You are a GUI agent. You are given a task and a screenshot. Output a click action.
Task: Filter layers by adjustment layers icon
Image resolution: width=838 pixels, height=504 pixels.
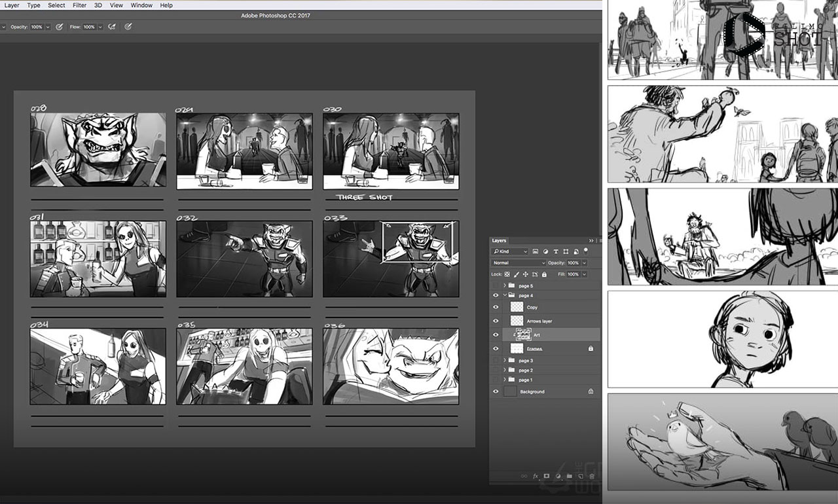tap(545, 251)
